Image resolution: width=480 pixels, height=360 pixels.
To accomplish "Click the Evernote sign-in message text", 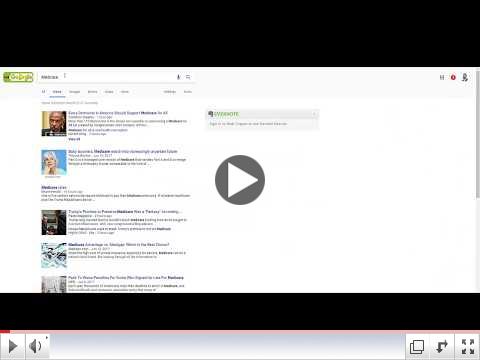I will point(248,124).
